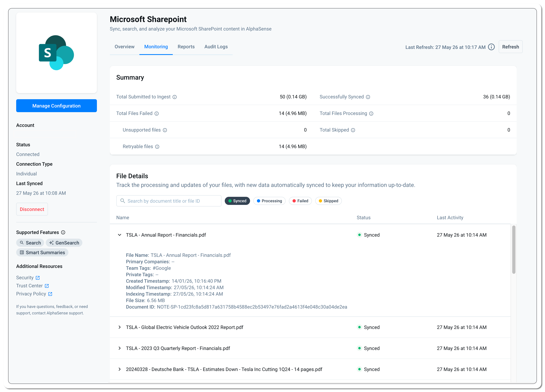The height and width of the screenshot is (392, 545).
Task: Click the Disconnect button
Action: 32,209
